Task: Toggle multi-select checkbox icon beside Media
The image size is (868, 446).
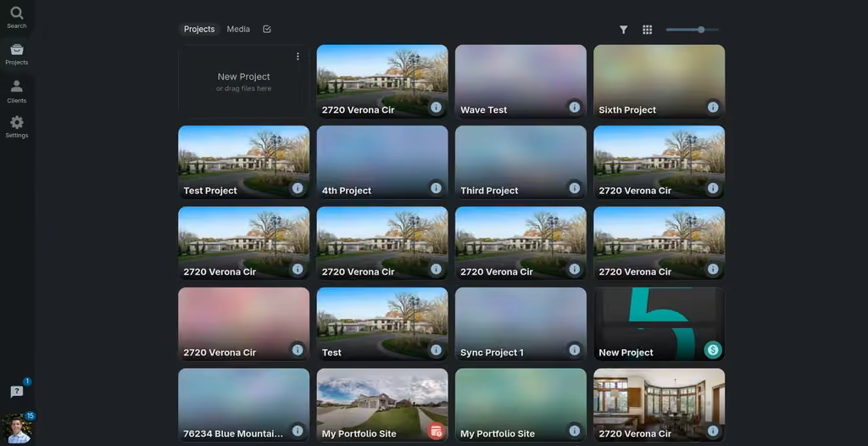Action: tap(267, 30)
